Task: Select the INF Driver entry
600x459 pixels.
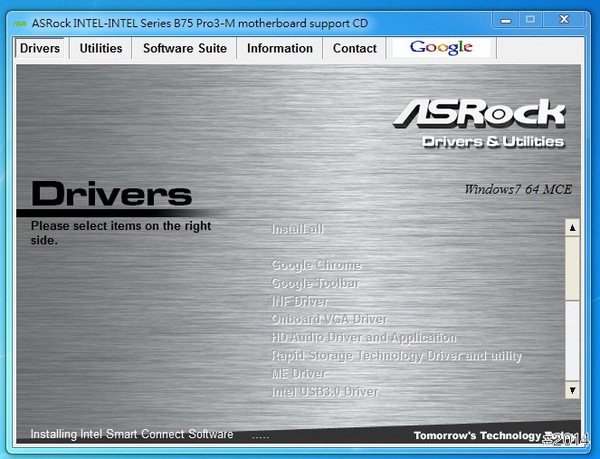Action: (x=300, y=301)
